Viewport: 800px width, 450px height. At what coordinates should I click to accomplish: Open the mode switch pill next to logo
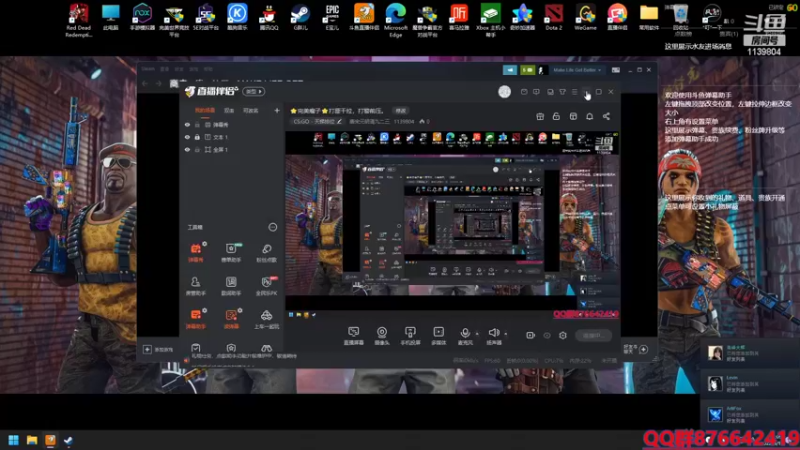[254, 91]
